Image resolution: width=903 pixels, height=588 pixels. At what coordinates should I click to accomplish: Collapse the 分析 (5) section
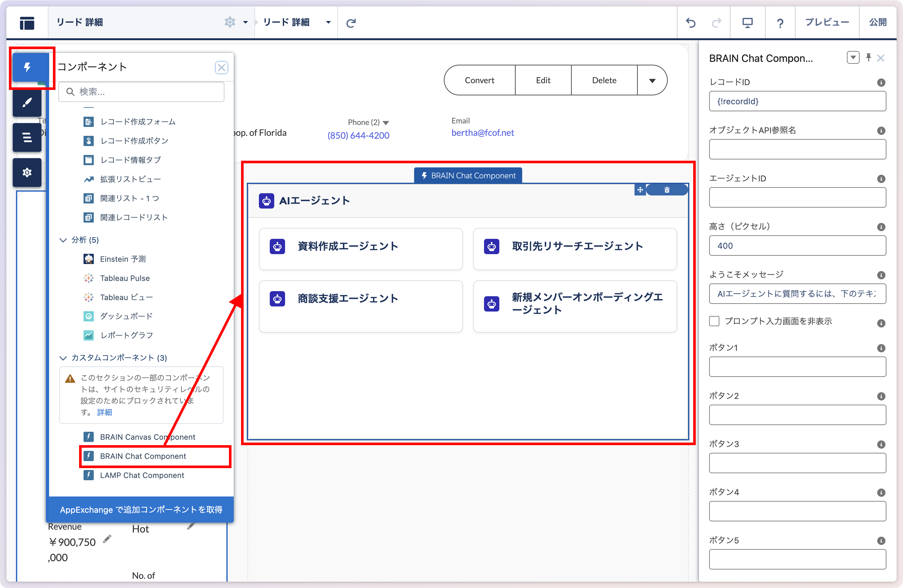pos(63,240)
